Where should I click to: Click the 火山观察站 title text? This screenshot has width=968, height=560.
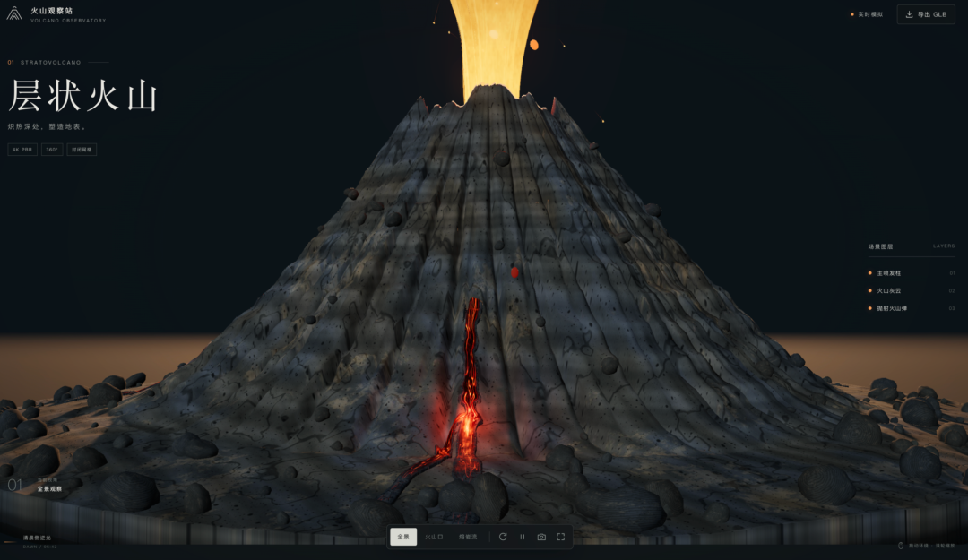pyautogui.click(x=52, y=11)
